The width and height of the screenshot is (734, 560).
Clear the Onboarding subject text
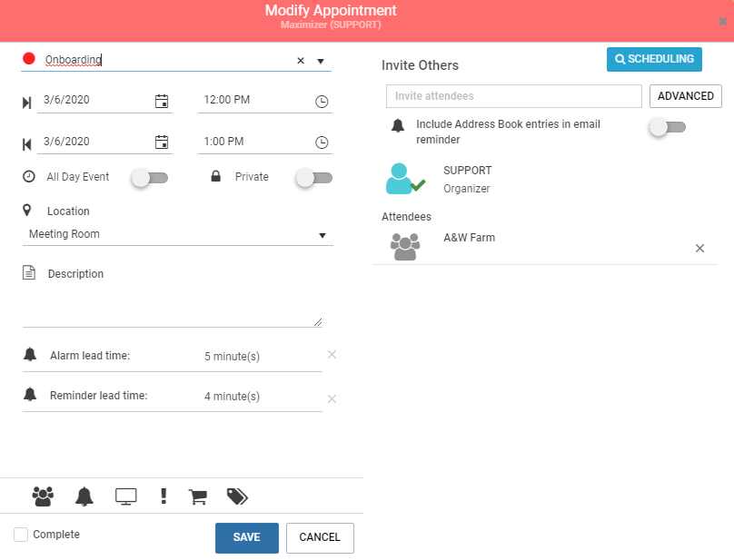point(301,60)
